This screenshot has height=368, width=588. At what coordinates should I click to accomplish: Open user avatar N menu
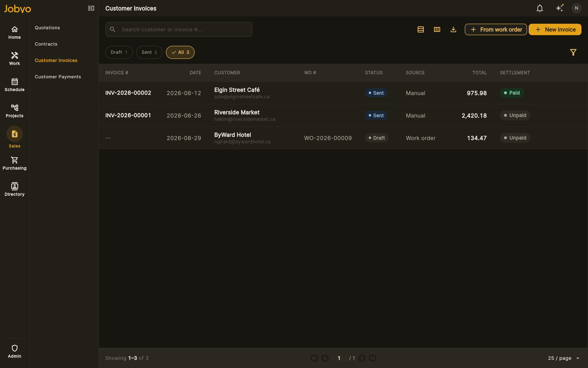pyautogui.click(x=576, y=8)
